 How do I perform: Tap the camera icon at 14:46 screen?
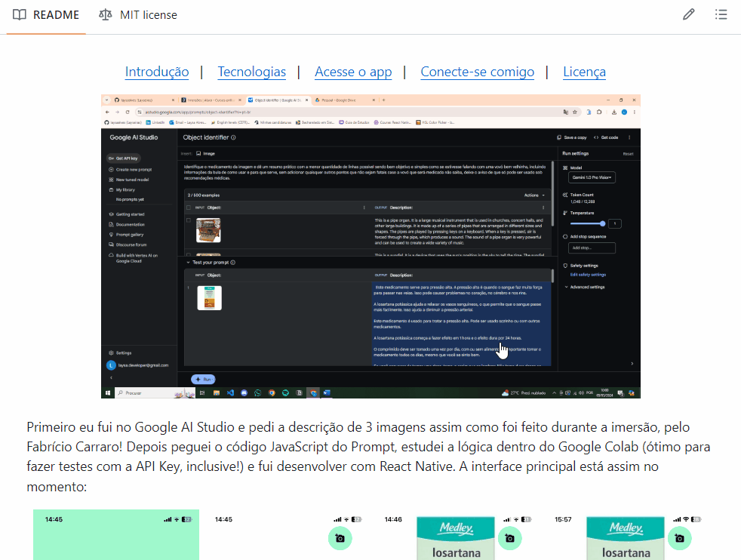click(x=510, y=538)
